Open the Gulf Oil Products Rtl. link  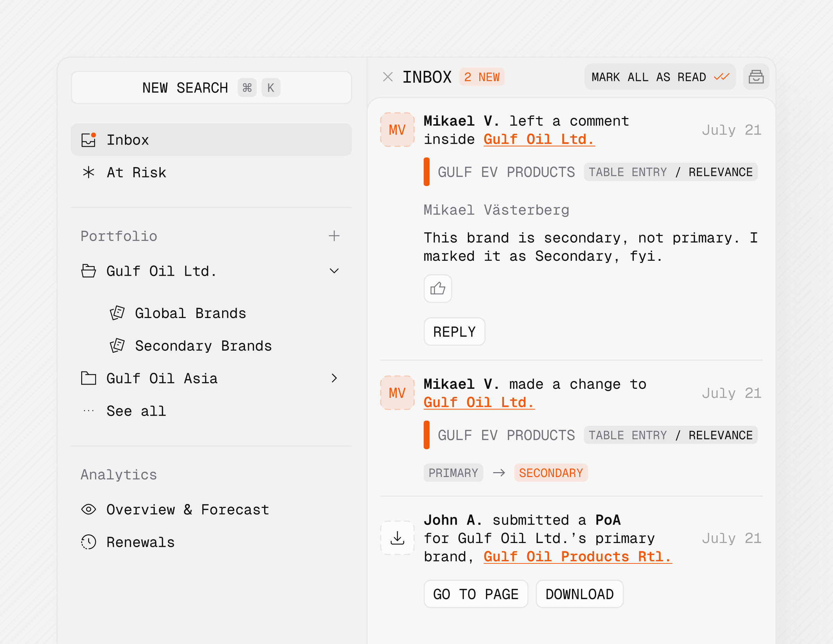pyautogui.click(x=577, y=557)
